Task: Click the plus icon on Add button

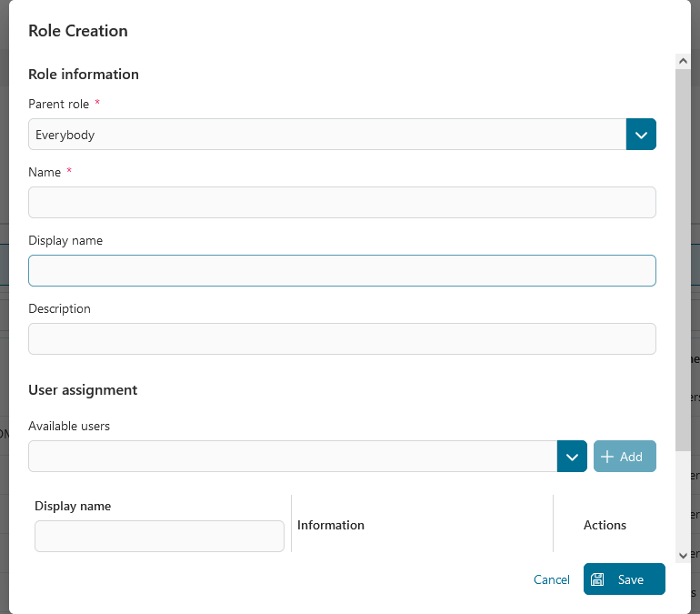Action: click(606, 457)
